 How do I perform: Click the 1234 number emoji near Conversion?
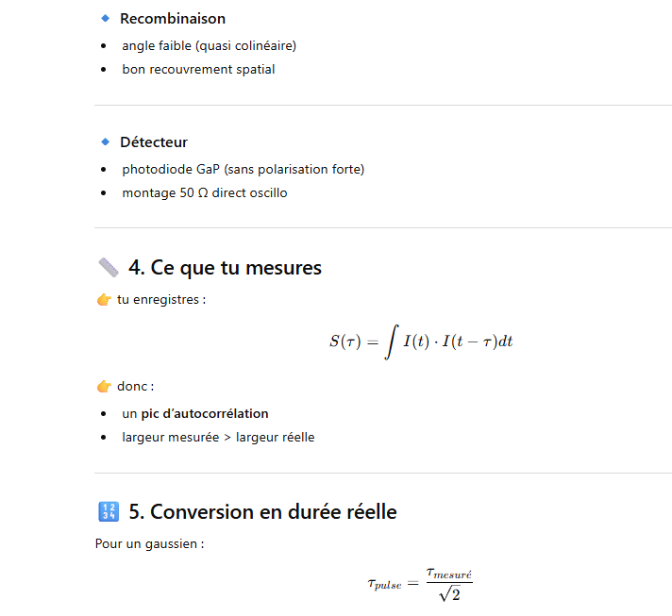(x=108, y=512)
